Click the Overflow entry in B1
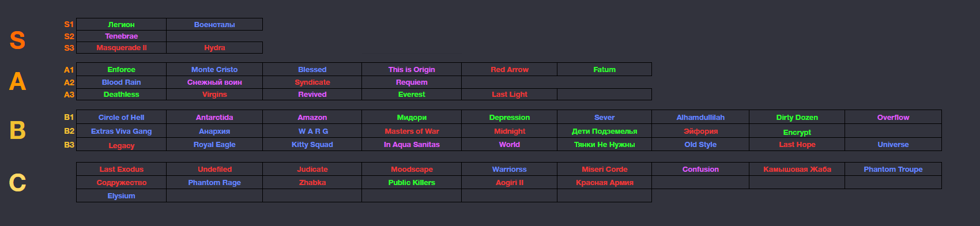 pos(893,117)
